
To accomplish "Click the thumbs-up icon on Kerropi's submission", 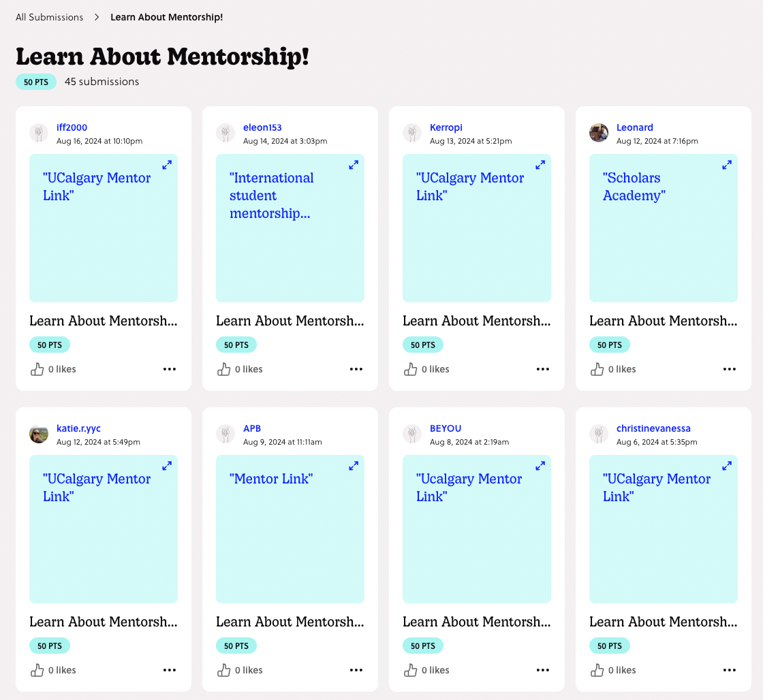I will click(410, 368).
